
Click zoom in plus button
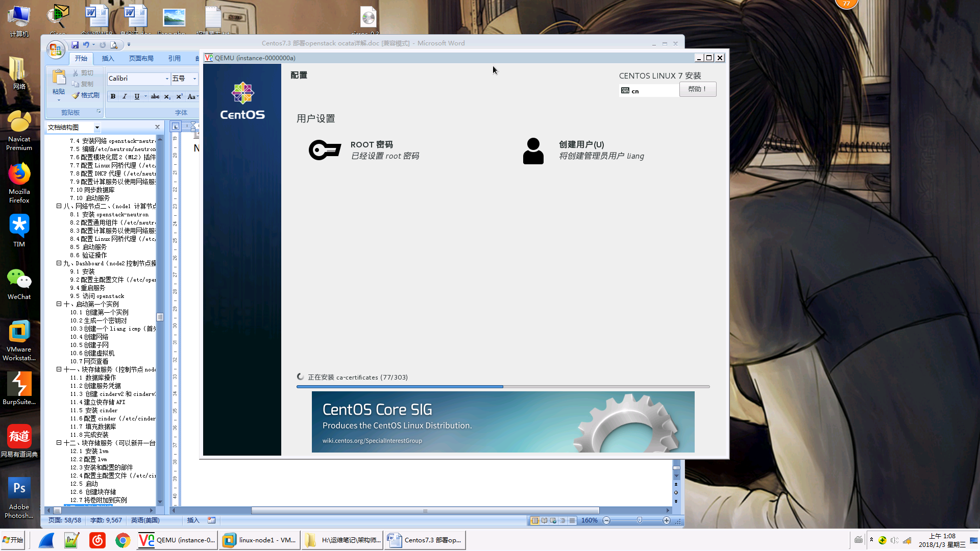coord(666,520)
